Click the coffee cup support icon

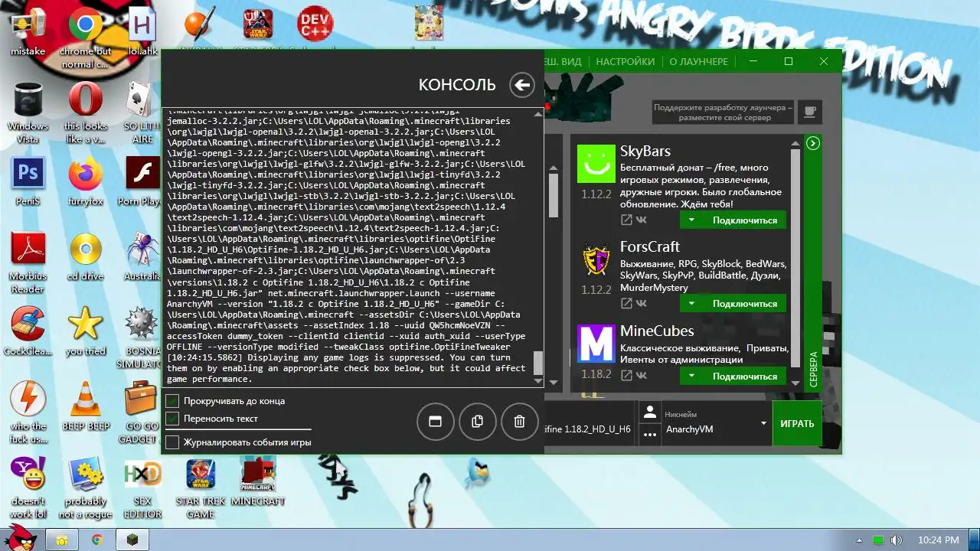pyautogui.click(x=809, y=113)
